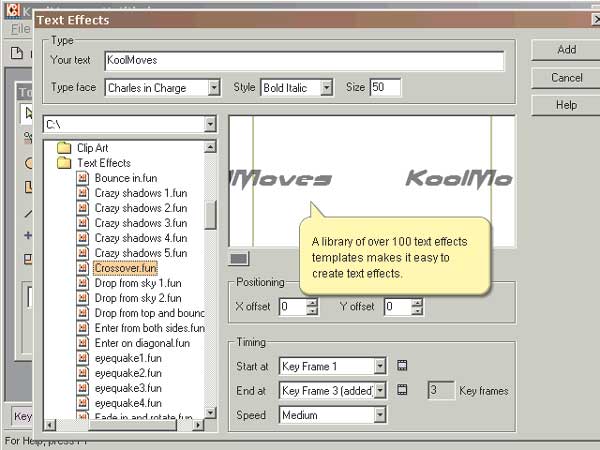
Task: Click the text effect preview area
Action: (x=372, y=181)
